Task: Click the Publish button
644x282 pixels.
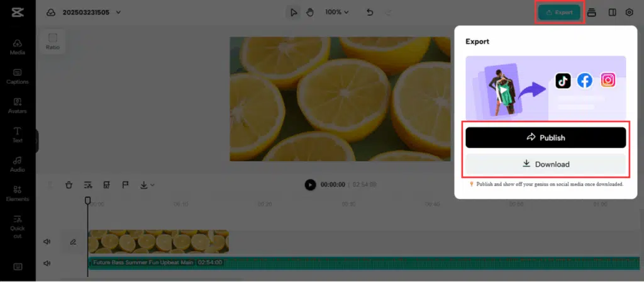Action: click(545, 137)
